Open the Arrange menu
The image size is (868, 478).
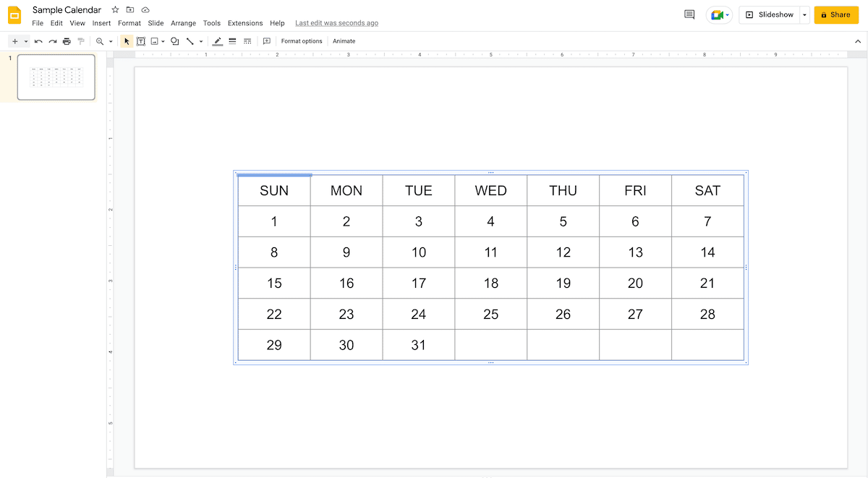pos(183,23)
